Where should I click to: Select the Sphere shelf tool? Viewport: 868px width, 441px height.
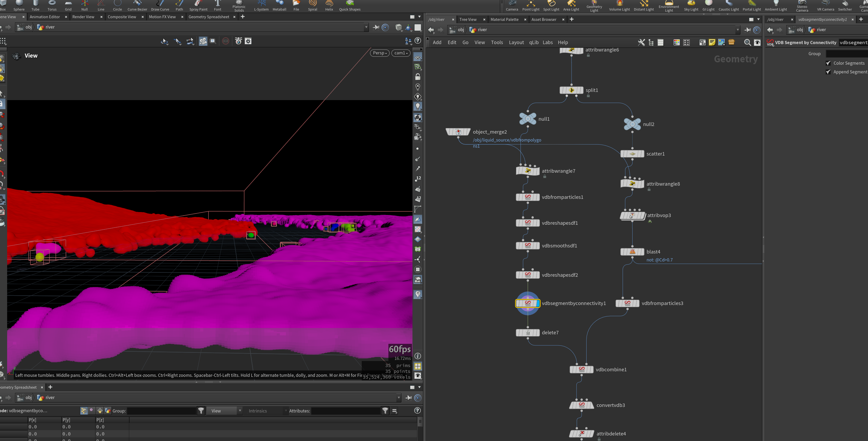tap(19, 6)
